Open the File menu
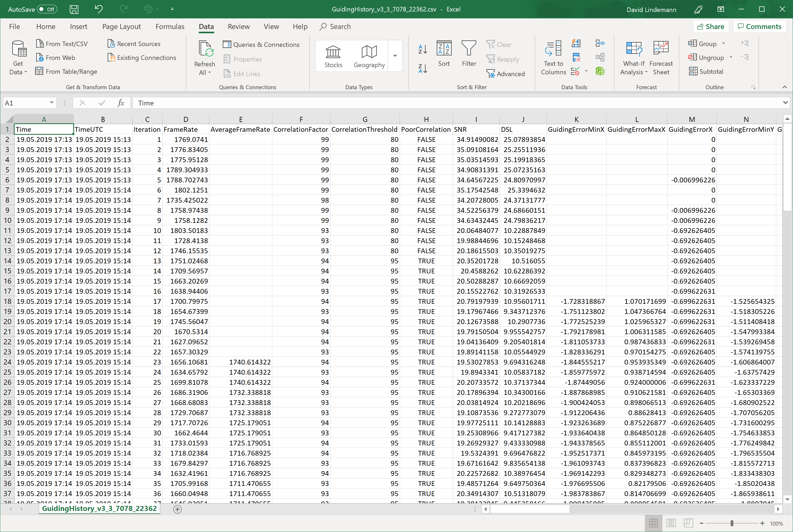Screen dimensions: 793x532 (x=14, y=26)
